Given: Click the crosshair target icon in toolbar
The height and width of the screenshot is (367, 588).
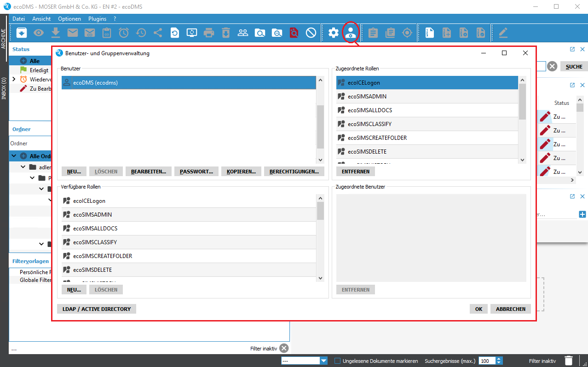Looking at the screenshot, I should [407, 33].
